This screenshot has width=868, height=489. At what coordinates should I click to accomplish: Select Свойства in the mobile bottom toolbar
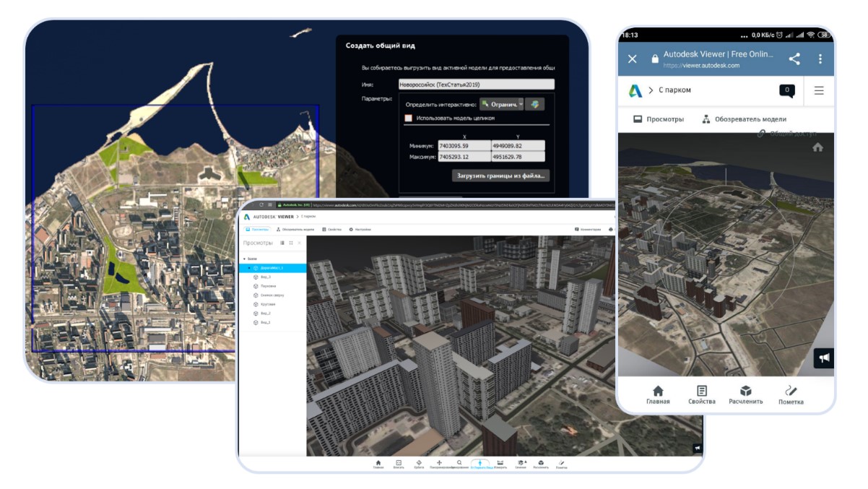(x=702, y=395)
